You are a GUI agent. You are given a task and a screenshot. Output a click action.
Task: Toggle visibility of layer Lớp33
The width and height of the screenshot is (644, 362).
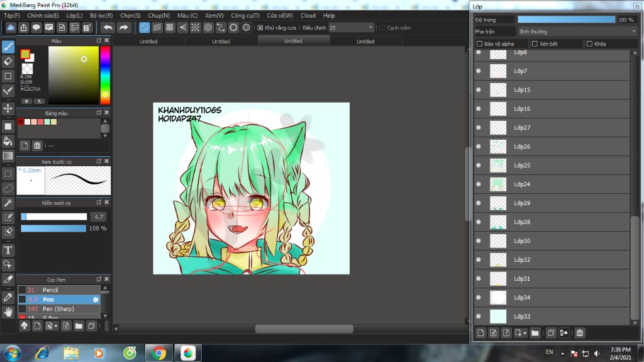click(479, 316)
